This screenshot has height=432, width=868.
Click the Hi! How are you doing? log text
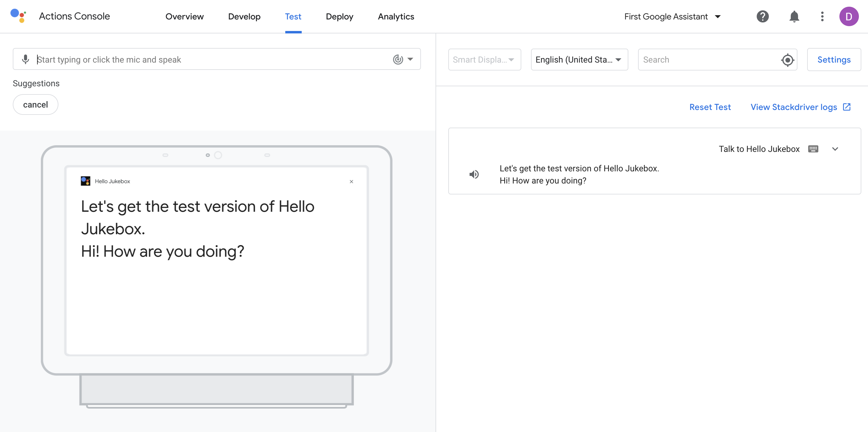click(543, 181)
